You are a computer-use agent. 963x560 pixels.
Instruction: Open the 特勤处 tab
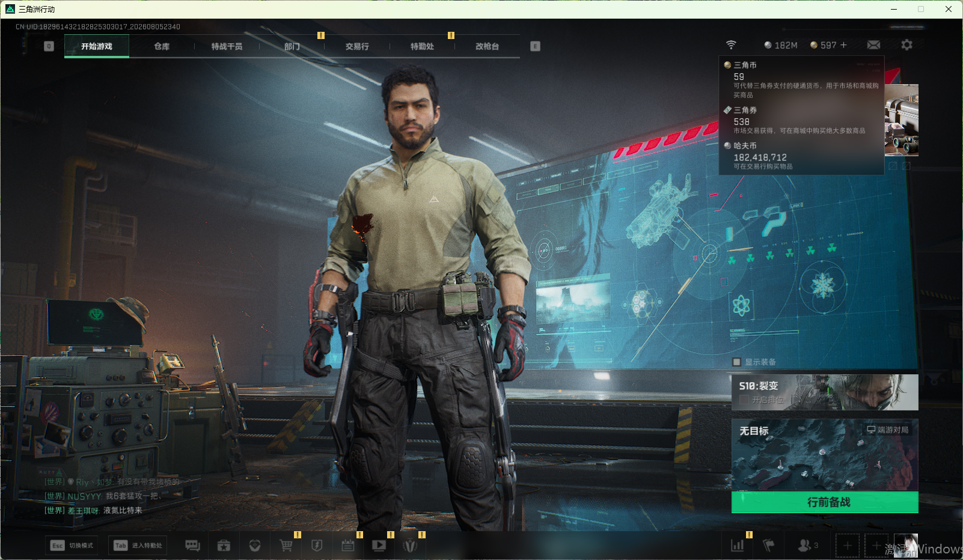[422, 46]
